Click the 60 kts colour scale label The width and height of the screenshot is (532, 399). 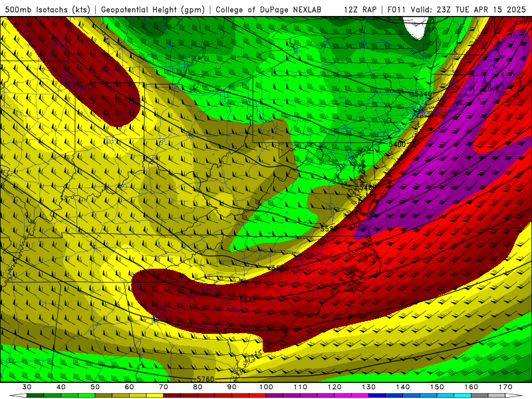tap(129, 387)
